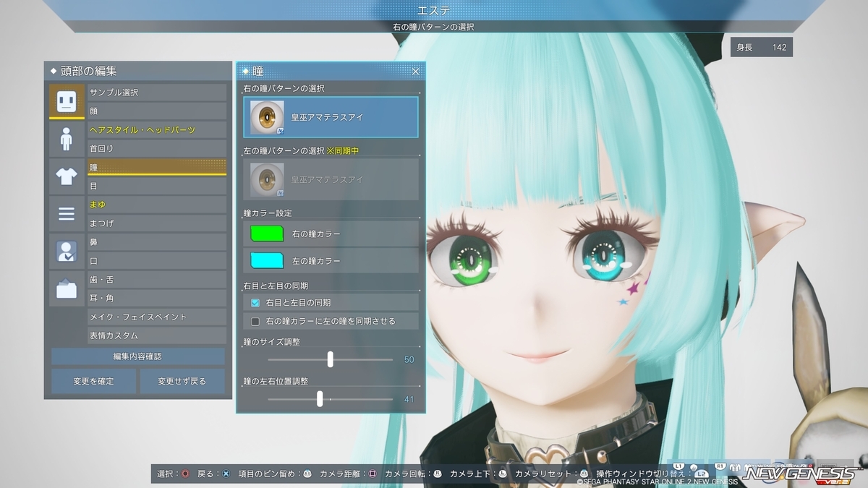Click the エステ title at top

click(x=434, y=9)
